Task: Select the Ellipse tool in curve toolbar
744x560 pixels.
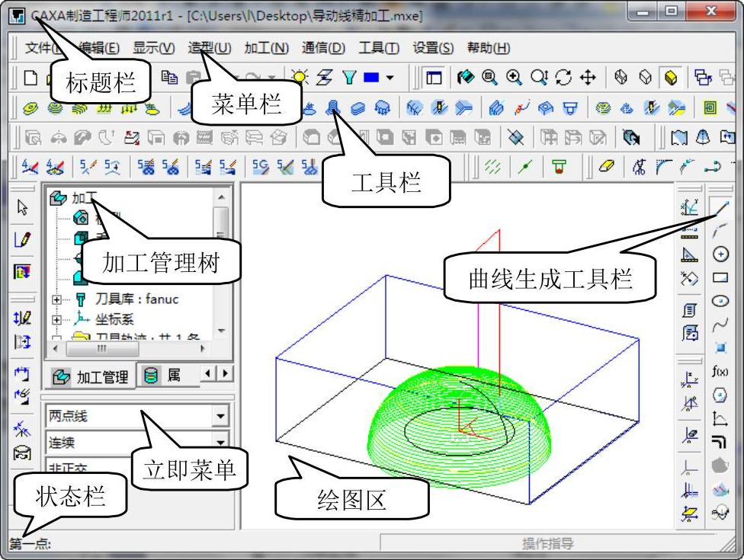Action: [x=720, y=301]
